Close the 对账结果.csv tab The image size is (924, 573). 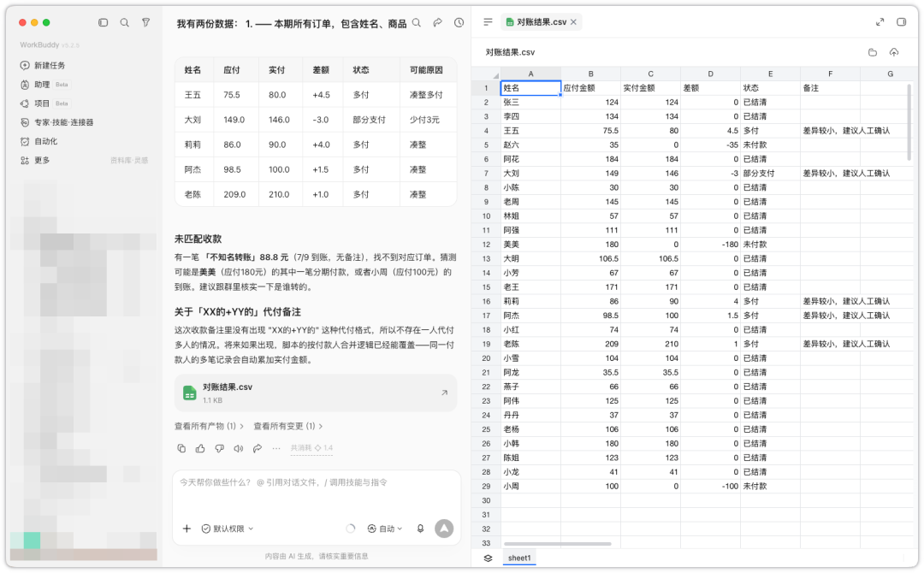click(573, 22)
